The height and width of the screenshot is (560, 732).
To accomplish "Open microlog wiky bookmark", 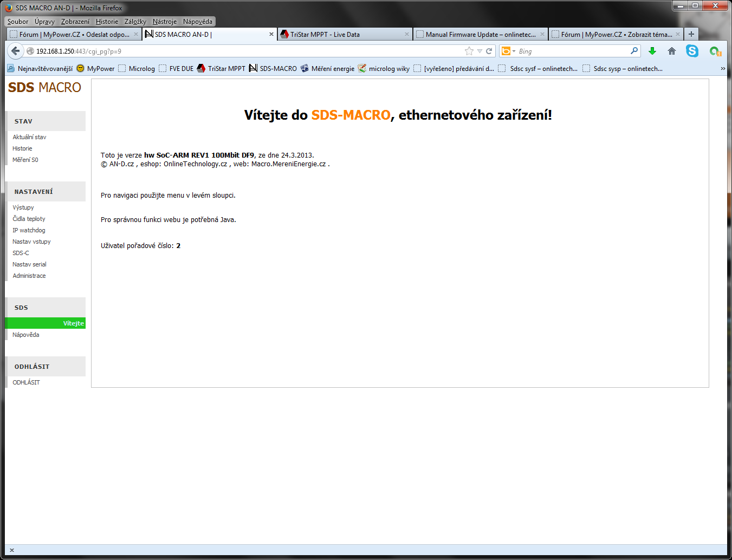I will (384, 69).
